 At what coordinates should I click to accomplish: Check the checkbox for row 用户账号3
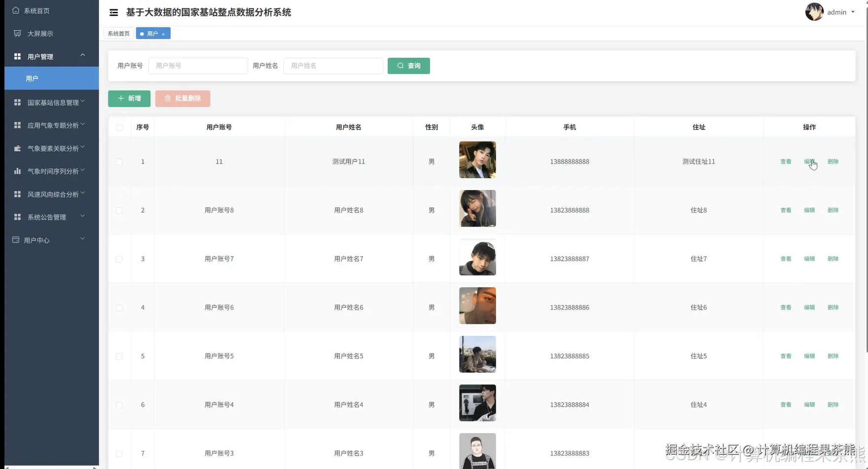pos(119,454)
